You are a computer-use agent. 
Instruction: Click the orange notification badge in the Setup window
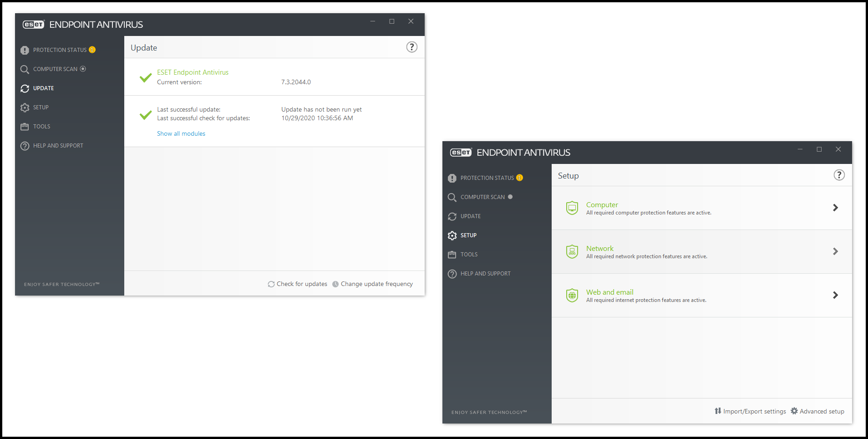point(519,178)
